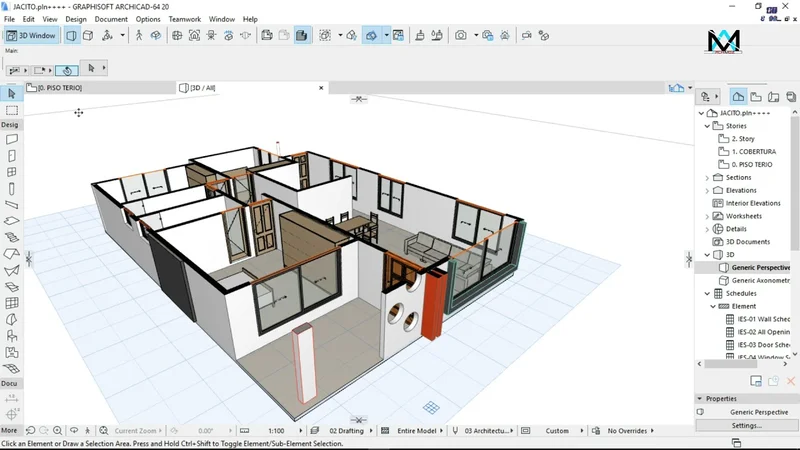Open the Layout Book icon in Navigator
This screenshot has width=800, height=450.
[773, 96]
